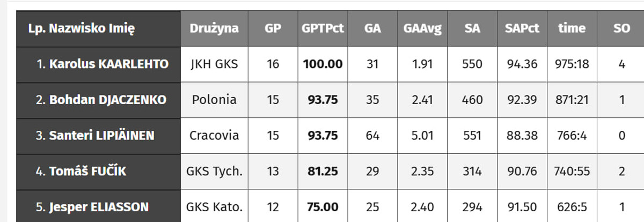Screen dimensions: 644x222
Task: Click the Drużyna column header
Action: (214, 28)
